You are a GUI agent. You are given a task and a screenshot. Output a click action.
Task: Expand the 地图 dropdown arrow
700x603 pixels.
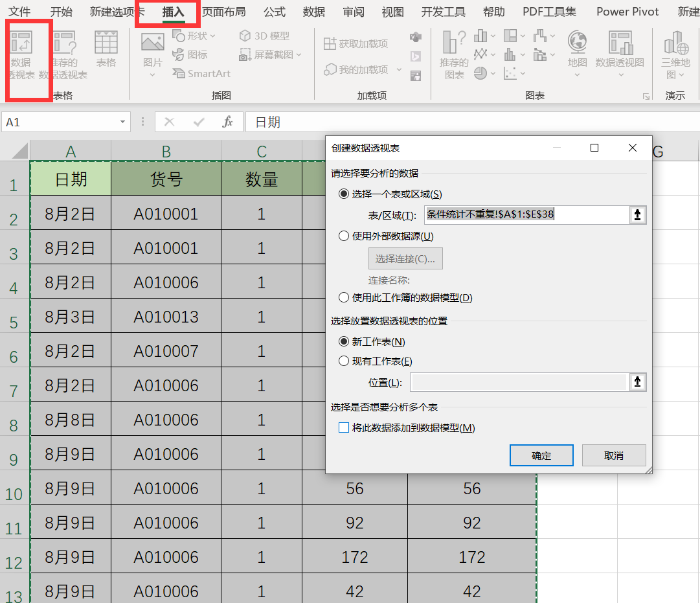coord(577,74)
